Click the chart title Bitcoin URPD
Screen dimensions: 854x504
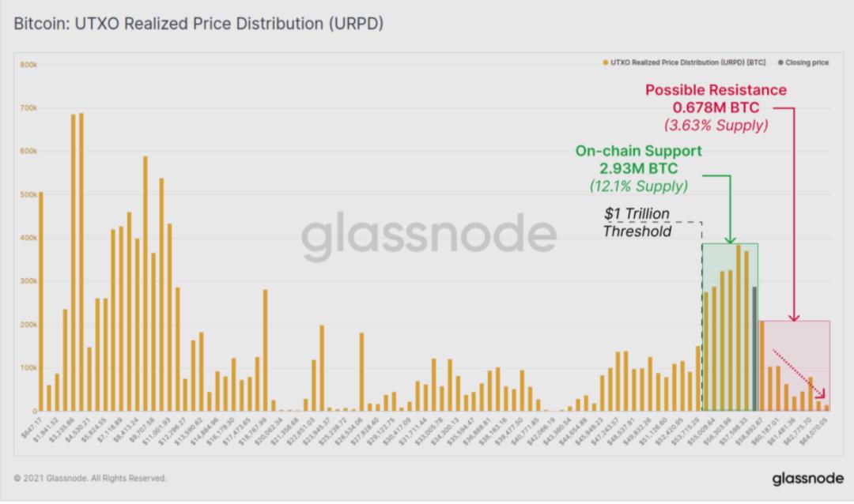tap(198, 24)
